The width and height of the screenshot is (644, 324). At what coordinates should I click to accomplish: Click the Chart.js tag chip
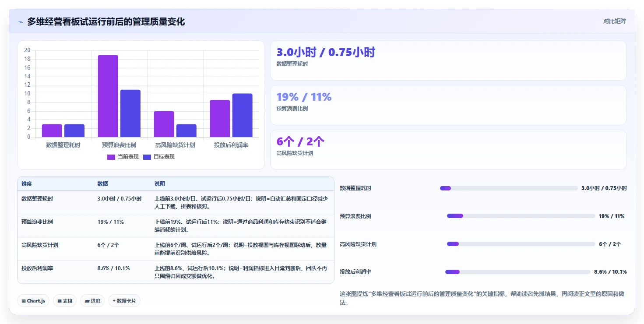click(33, 301)
